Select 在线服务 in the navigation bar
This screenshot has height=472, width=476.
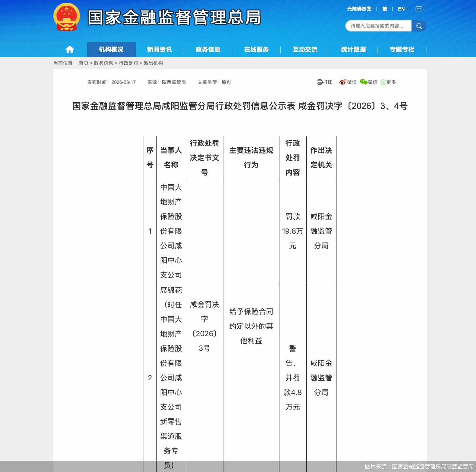tap(256, 49)
